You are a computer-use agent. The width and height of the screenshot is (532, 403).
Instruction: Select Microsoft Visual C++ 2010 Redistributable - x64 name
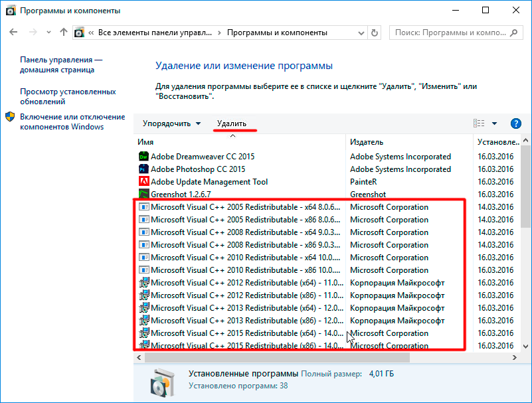click(x=245, y=258)
